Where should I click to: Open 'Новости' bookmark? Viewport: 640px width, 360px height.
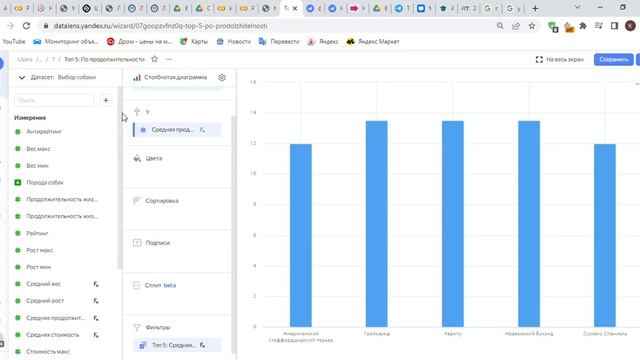(234, 42)
